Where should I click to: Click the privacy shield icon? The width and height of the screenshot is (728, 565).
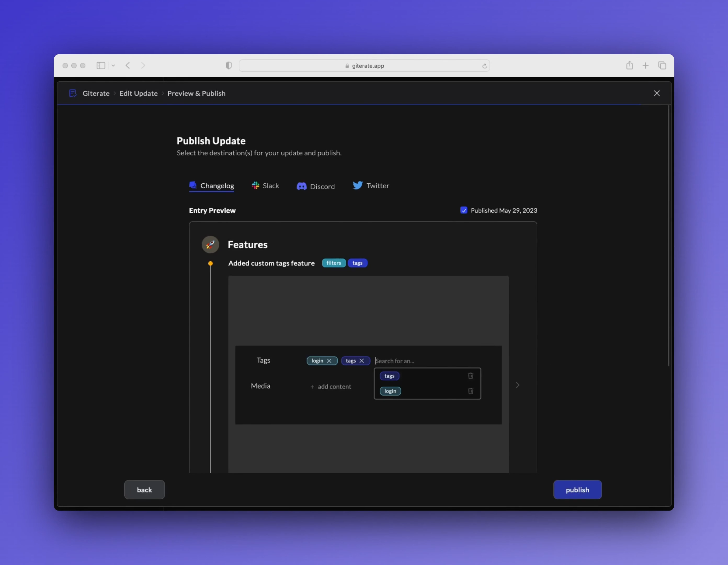click(229, 65)
